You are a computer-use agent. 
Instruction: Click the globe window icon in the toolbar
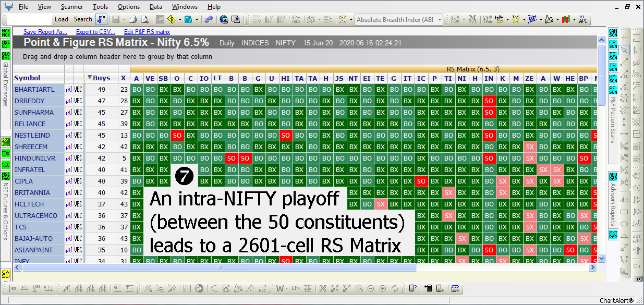tap(224, 19)
